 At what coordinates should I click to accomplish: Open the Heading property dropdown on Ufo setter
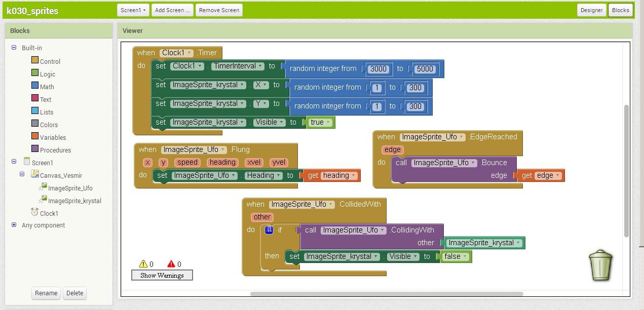263,175
